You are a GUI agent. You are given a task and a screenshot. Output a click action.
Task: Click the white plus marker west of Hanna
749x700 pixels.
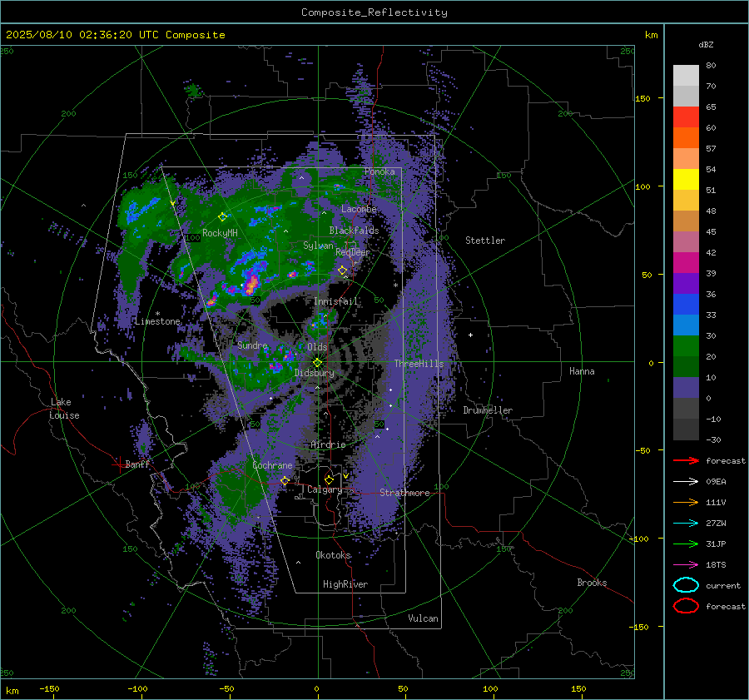tap(470, 335)
